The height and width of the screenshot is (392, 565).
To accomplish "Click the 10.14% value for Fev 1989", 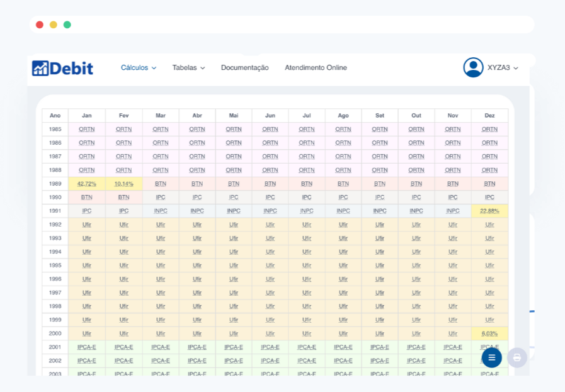I will [x=123, y=184].
